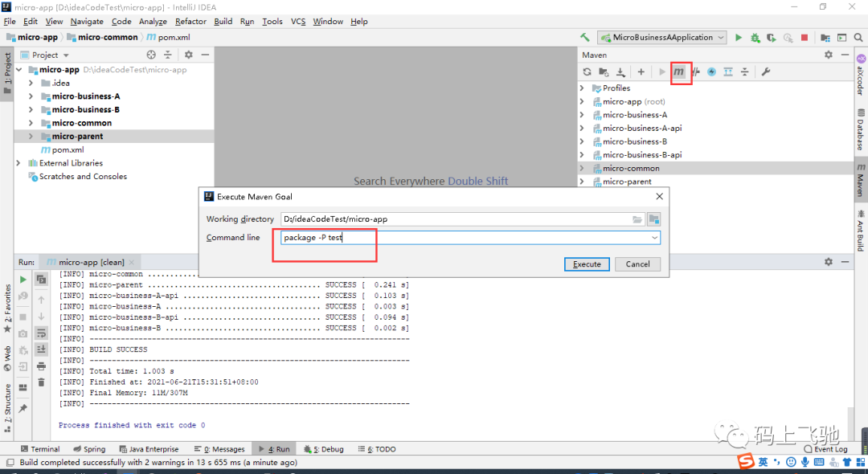Open the Command line history dropdown arrow

[x=655, y=238]
